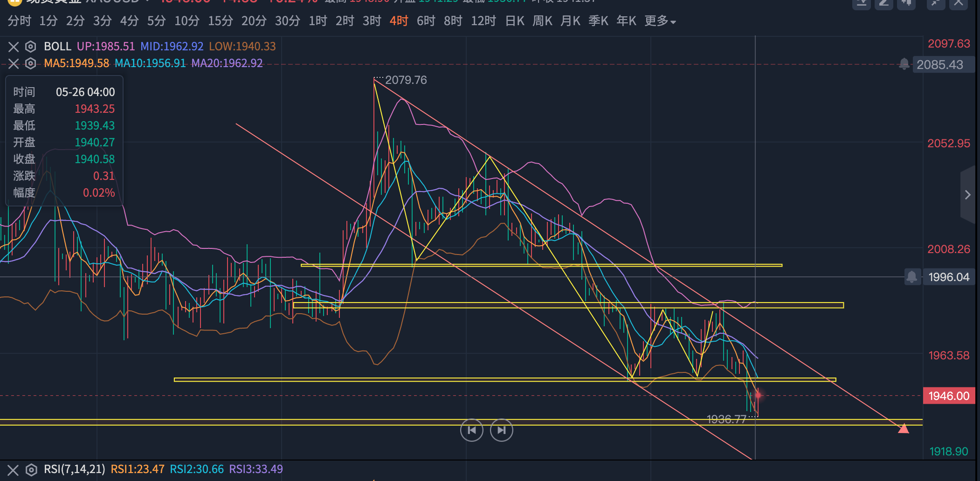Select the 3时 timeframe
This screenshot has height=481, width=980.
372,21
